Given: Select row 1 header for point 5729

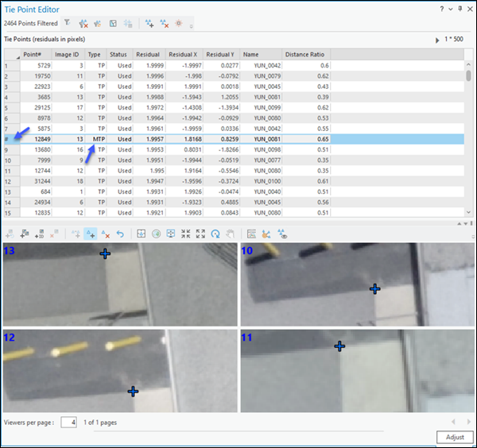Looking at the screenshot, I should [x=12, y=66].
